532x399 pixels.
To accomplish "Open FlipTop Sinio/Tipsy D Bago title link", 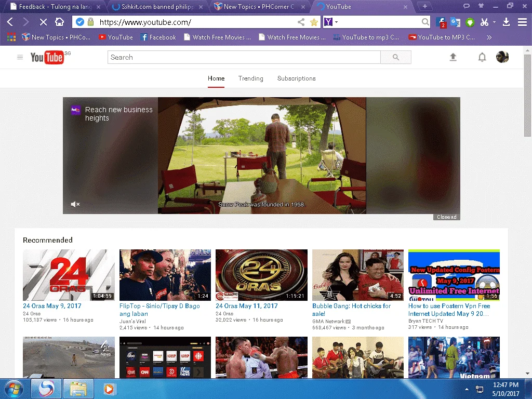I will coord(159,310).
